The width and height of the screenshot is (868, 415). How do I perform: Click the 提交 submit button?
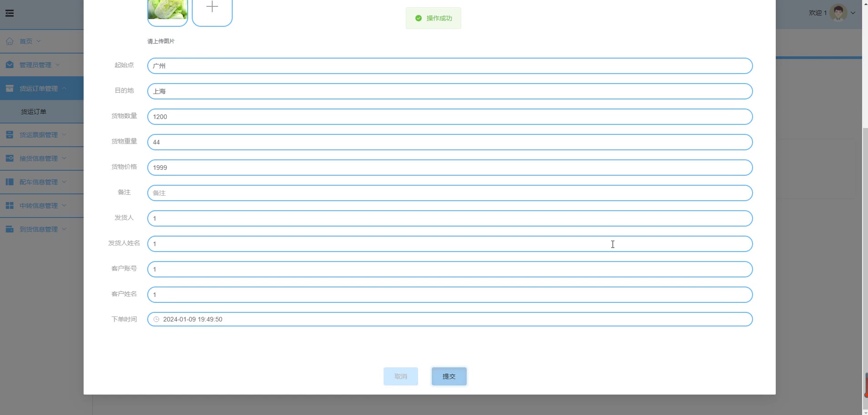(449, 376)
